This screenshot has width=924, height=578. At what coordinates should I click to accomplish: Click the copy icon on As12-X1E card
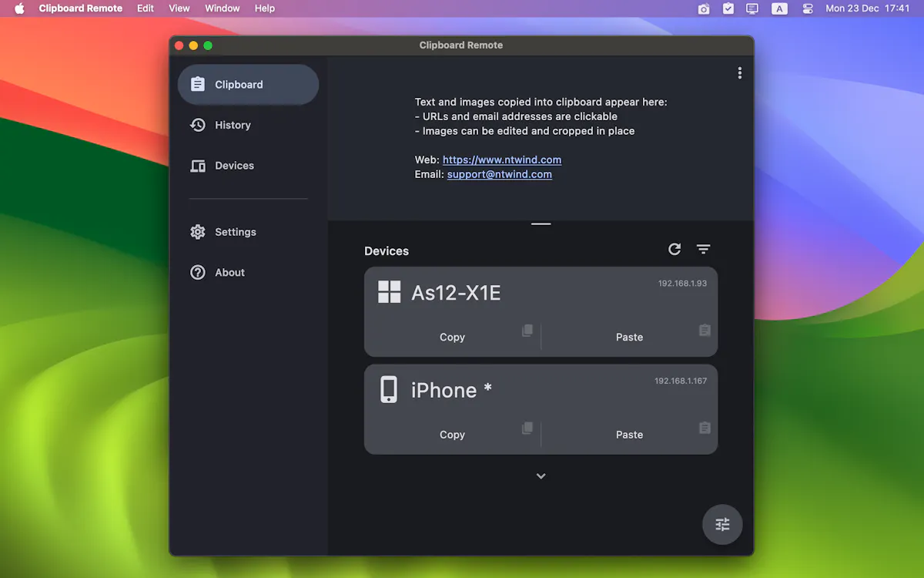coord(527,330)
